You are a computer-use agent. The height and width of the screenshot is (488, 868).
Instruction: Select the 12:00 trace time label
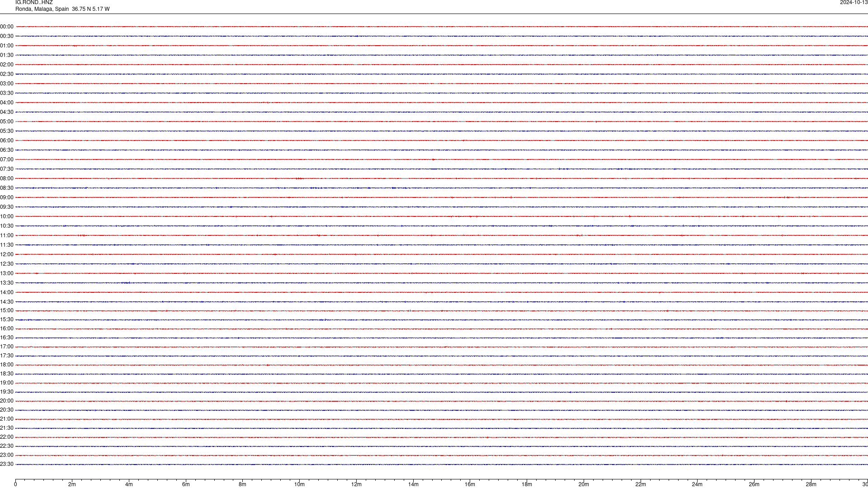(7, 254)
